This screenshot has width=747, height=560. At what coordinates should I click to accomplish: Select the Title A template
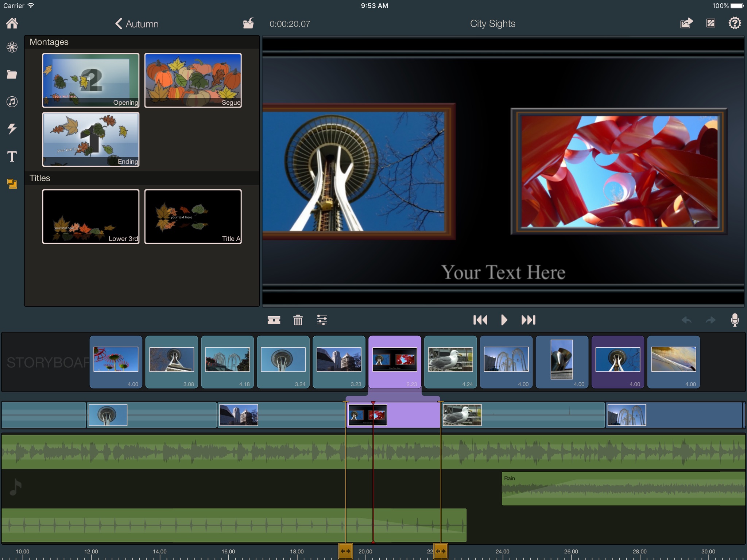pos(193,216)
